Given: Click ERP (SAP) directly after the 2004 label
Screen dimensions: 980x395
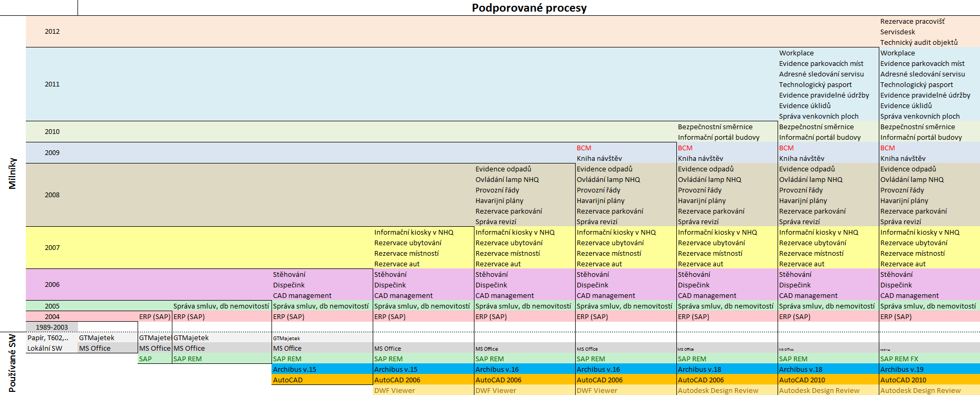Looking at the screenshot, I should [x=155, y=316].
